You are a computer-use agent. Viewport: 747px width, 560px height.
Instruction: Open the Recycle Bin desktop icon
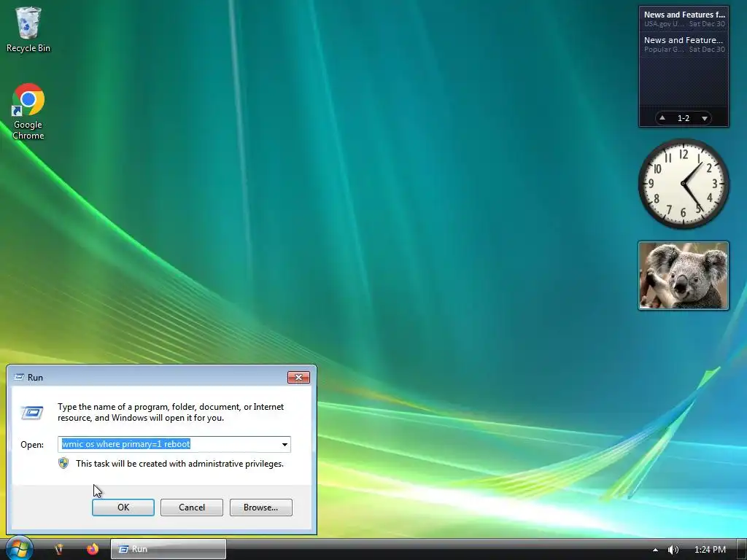[x=28, y=29]
